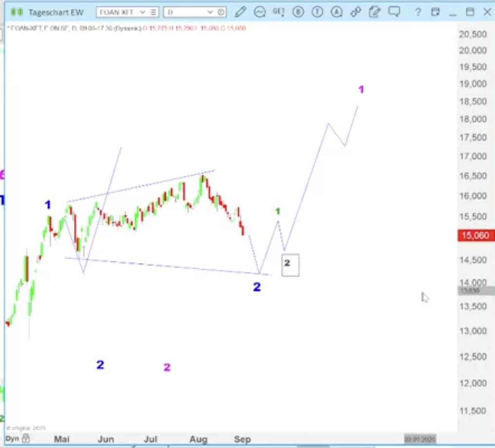The height and width of the screenshot is (448, 495).
Task: Click the Tageschart EW window title
Action: (x=56, y=12)
